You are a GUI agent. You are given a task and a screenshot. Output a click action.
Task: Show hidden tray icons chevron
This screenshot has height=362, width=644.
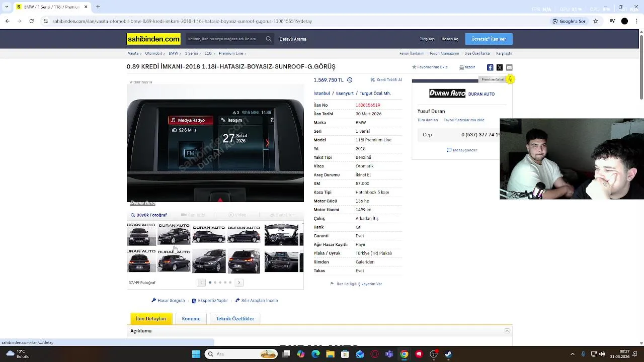coord(573,354)
